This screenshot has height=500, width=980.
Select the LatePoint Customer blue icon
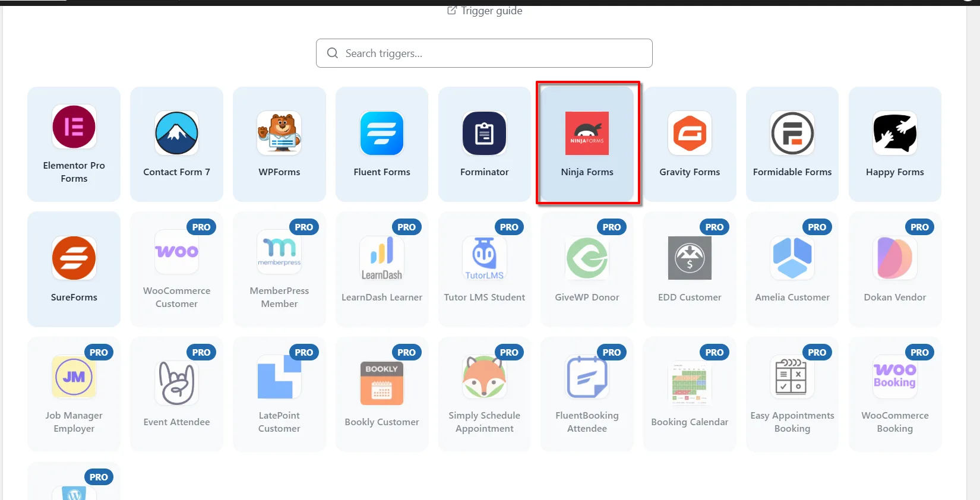[x=279, y=376]
